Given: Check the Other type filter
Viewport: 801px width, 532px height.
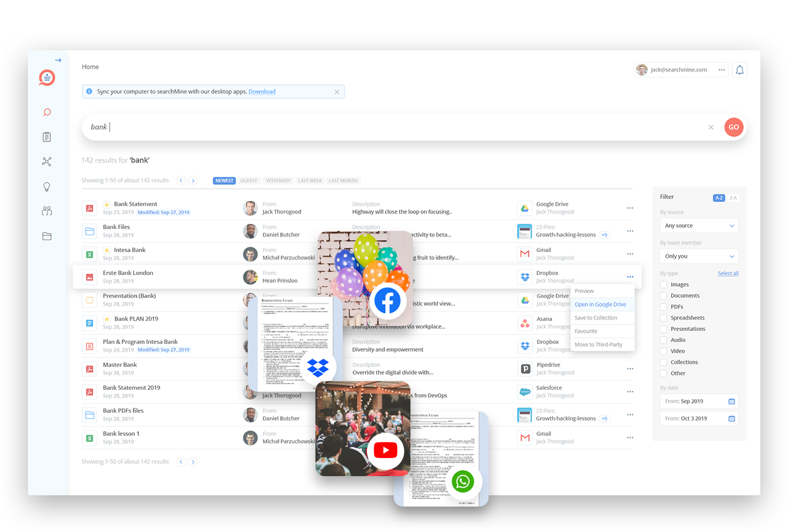Looking at the screenshot, I should (664, 374).
